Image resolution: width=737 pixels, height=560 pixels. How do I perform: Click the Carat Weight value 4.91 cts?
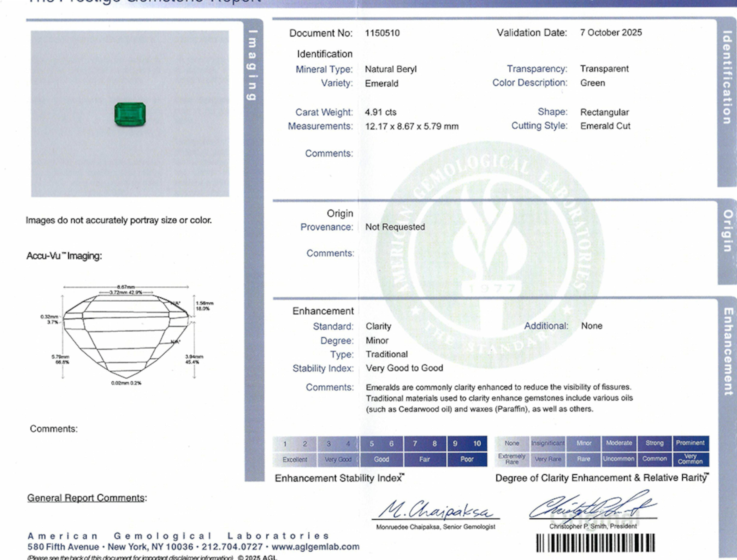pyautogui.click(x=381, y=112)
